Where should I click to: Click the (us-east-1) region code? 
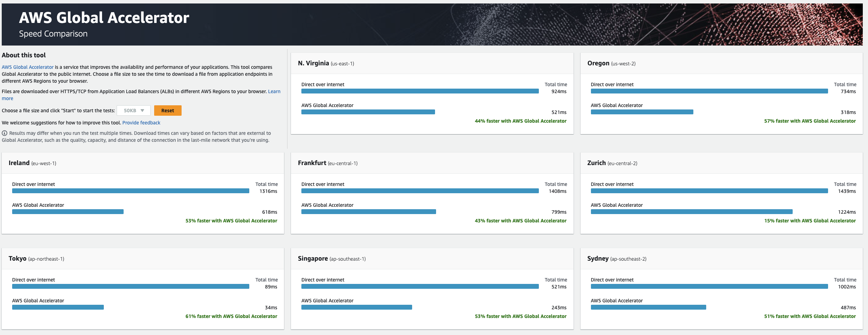tap(342, 64)
